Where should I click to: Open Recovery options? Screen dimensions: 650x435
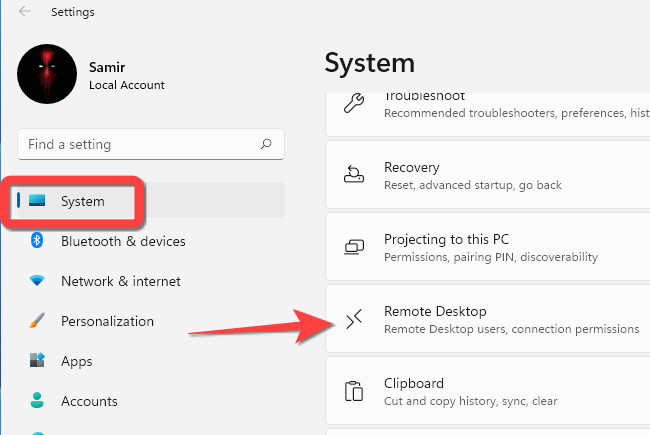click(x=412, y=168)
